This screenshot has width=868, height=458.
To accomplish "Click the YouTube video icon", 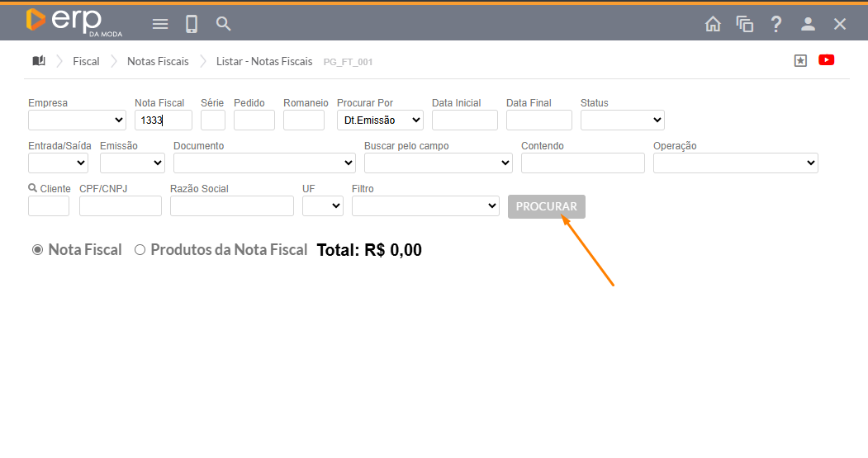I will [x=826, y=60].
